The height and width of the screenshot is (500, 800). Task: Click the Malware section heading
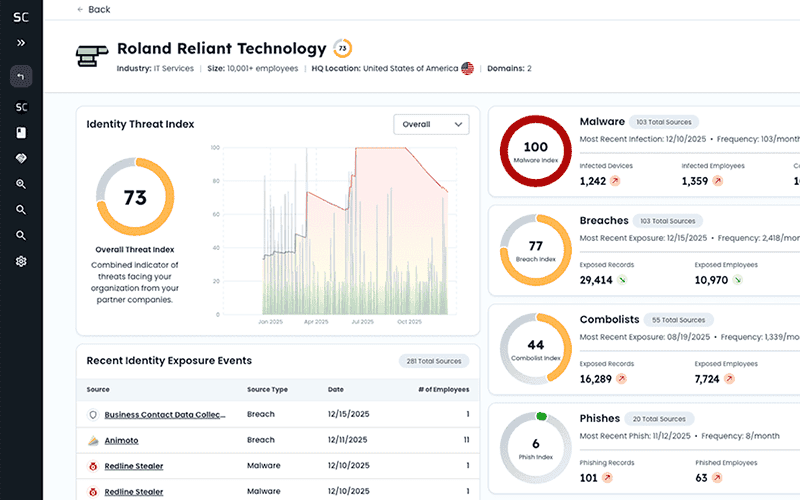602,122
